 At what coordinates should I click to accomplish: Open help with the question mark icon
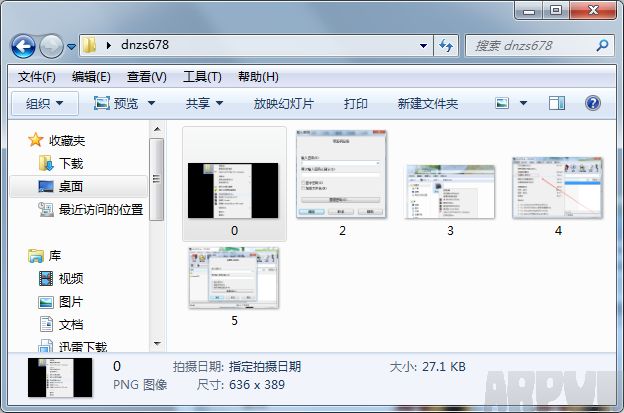(x=593, y=103)
